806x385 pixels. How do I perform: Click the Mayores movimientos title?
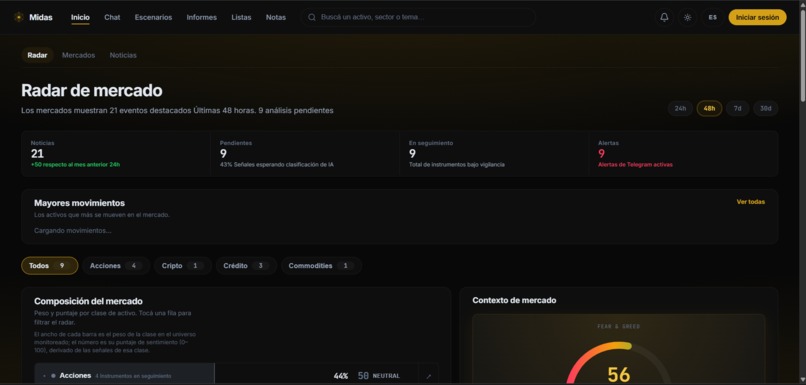[79, 203]
